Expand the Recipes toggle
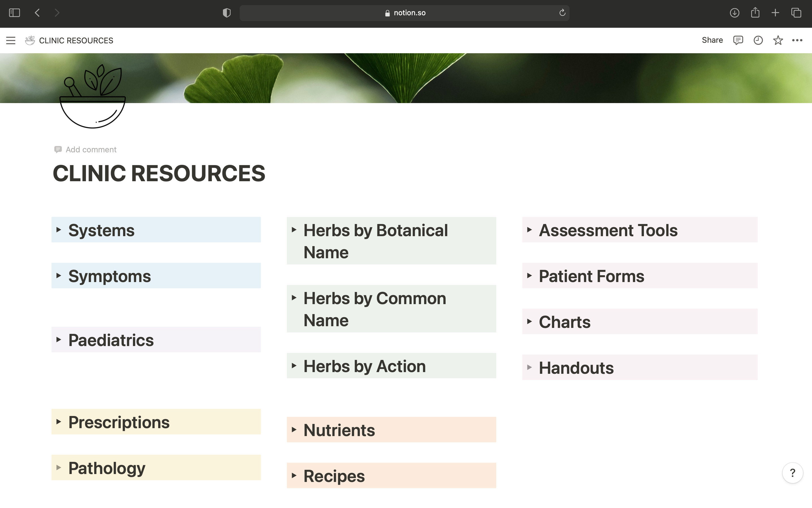Image resolution: width=812 pixels, height=508 pixels. (294, 475)
